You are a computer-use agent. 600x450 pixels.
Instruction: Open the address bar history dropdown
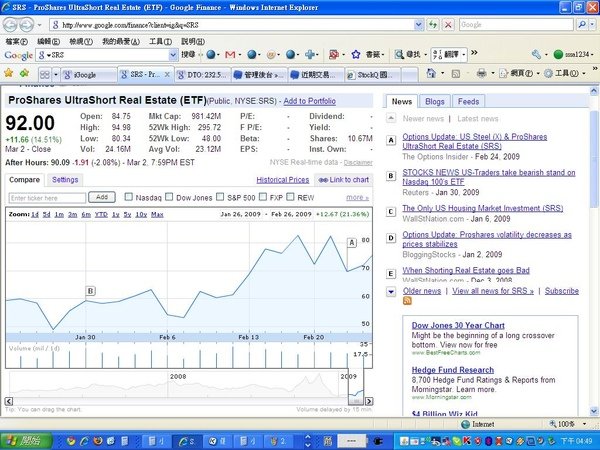coord(419,25)
